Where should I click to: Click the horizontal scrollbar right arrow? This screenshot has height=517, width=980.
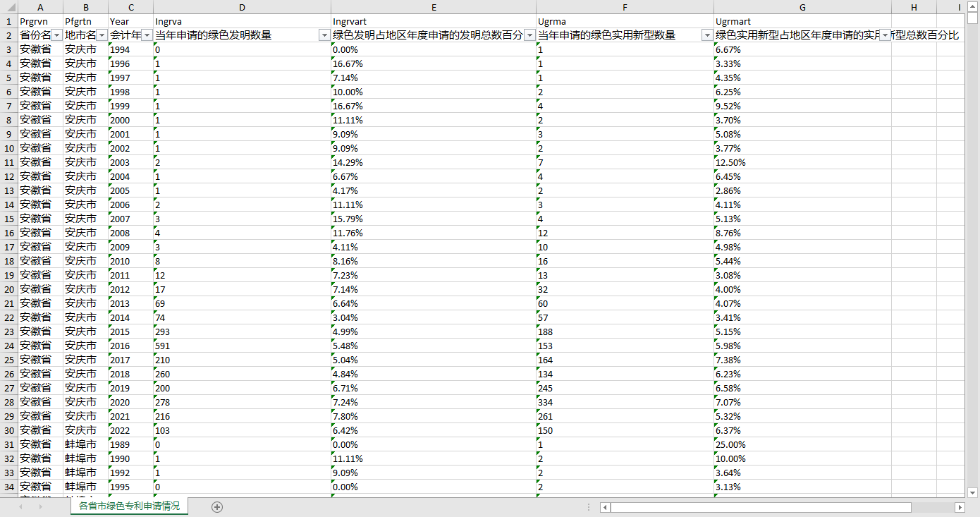[x=960, y=507]
